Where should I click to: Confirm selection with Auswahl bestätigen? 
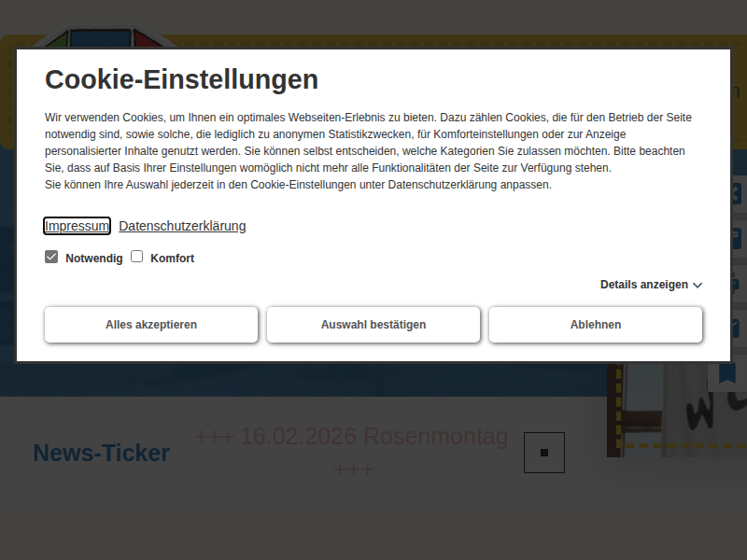click(373, 325)
